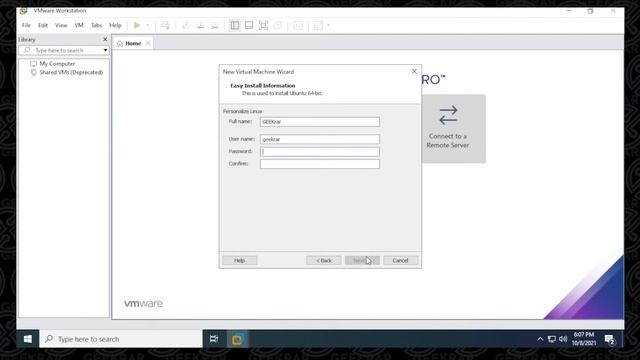Click the Unity mode toolbar icon
The height and width of the screenshot is (360, 640).
point(278,25)
